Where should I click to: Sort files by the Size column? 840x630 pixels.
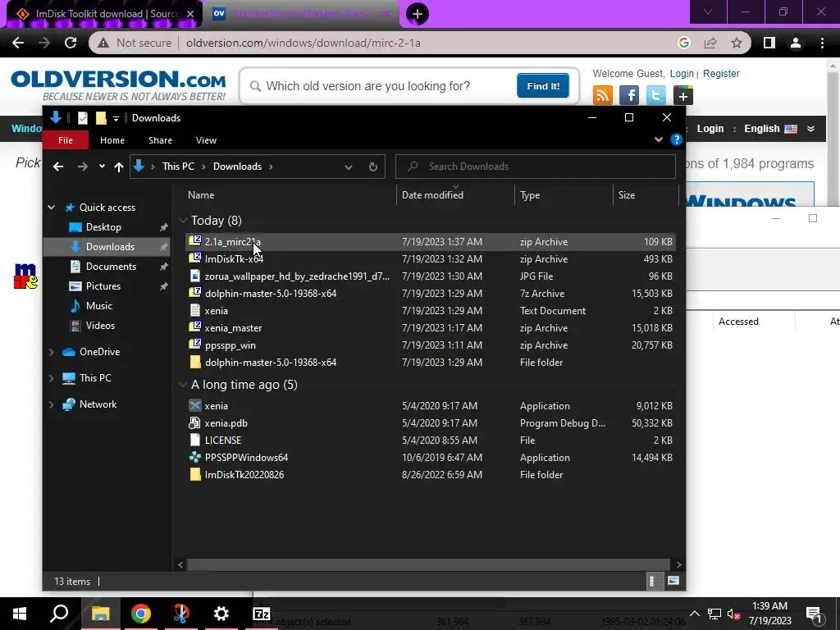tap(626, 195)
